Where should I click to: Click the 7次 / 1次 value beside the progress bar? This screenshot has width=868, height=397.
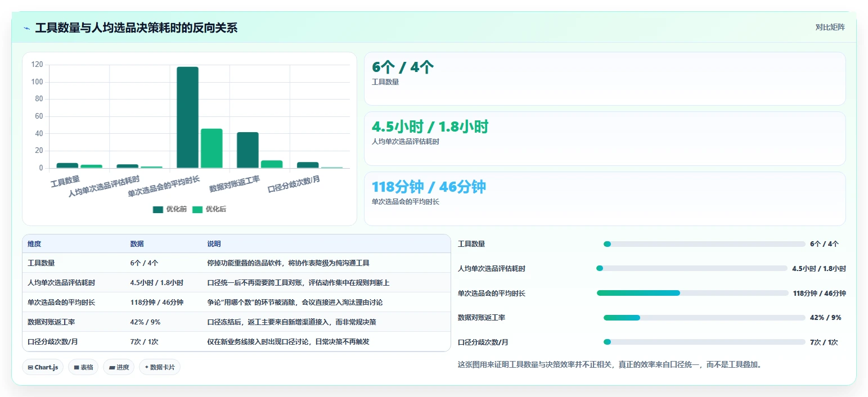point(824,342)
